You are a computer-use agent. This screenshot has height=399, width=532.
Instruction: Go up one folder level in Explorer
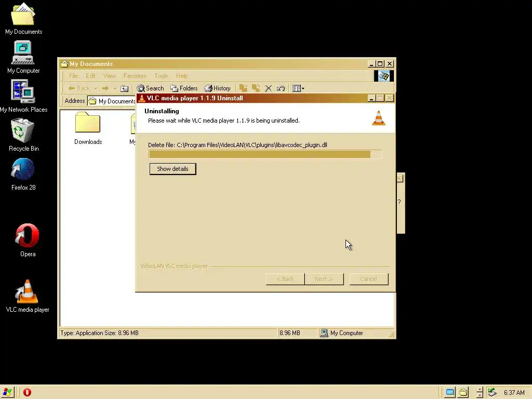pyautogui.click(x=125, y=88)
